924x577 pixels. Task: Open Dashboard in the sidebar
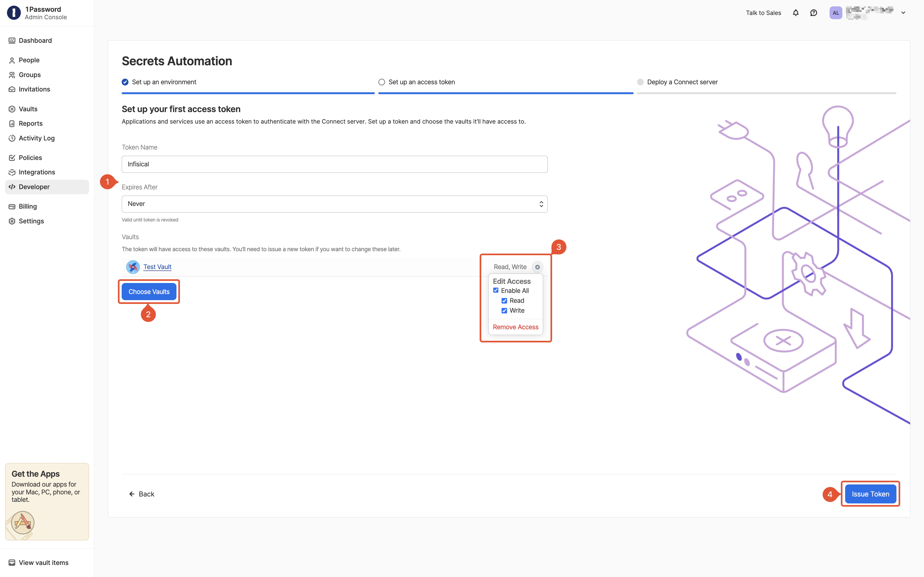47,40
